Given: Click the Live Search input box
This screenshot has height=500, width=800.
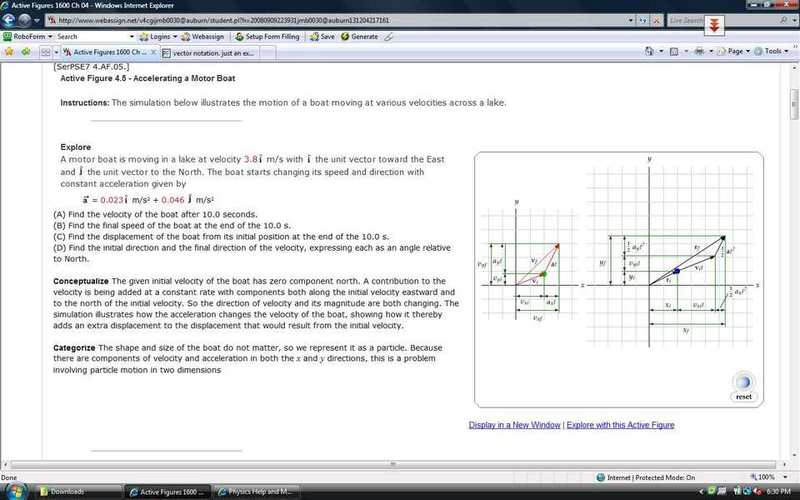Looking at the screenshot, I should [x=686, y=20].
